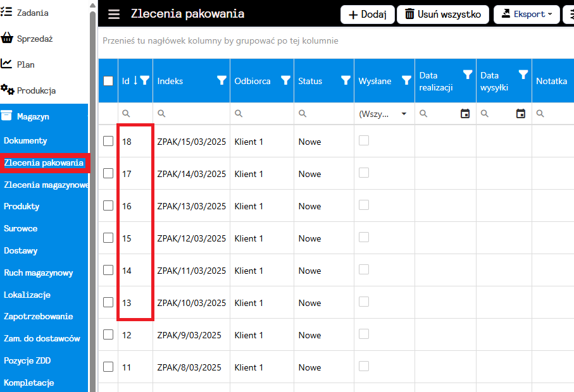The height and width of the screenshot is (392, 574).
Task: Open Zlecenia magazynowe in sidebar
Action: click(x=46, y=185)
